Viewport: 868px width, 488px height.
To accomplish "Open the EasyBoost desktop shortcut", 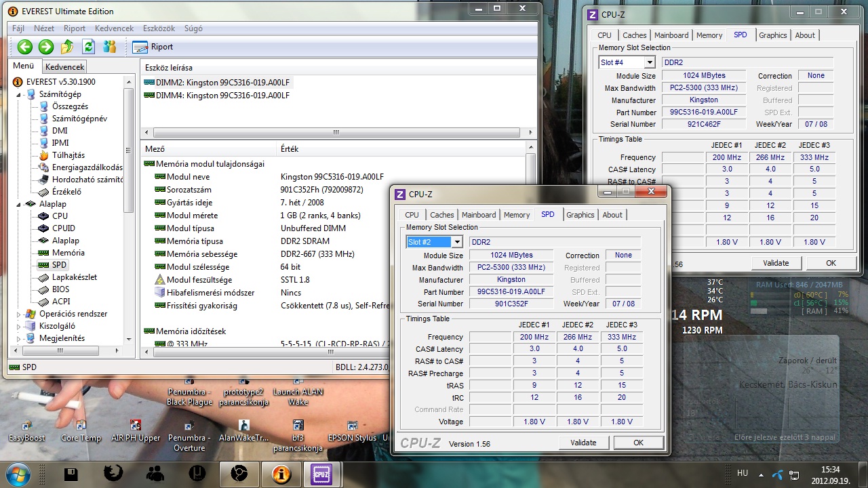I will tap(26, 431).
